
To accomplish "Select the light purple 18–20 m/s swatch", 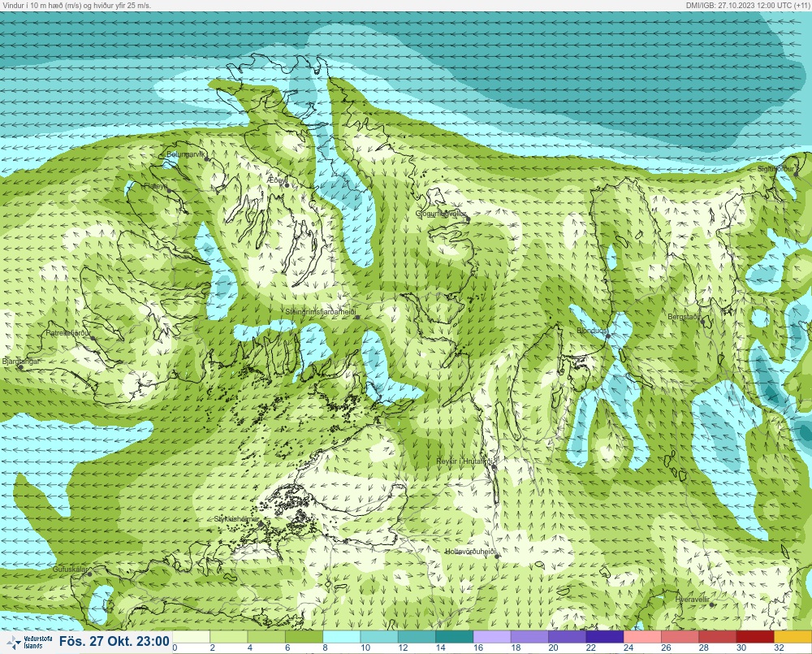I will click(x=529, y=637).
